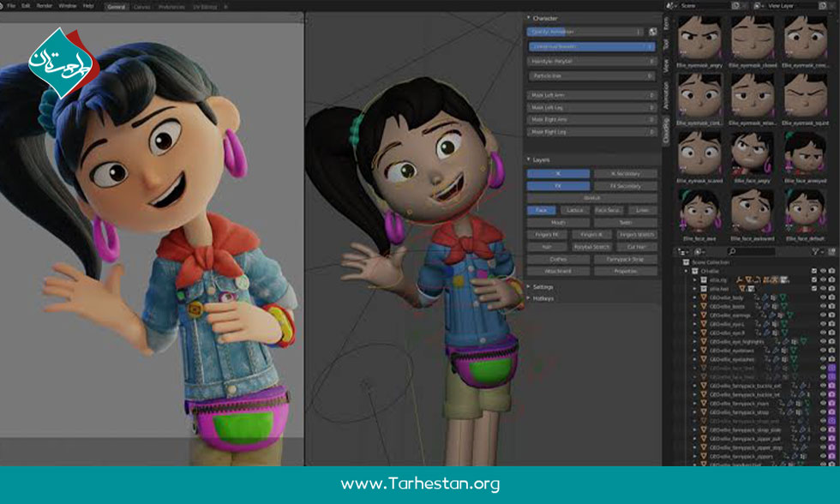840x504 pixels.
Task: Adjust the Mask Left Arm slider
Action: click(592, 95)
